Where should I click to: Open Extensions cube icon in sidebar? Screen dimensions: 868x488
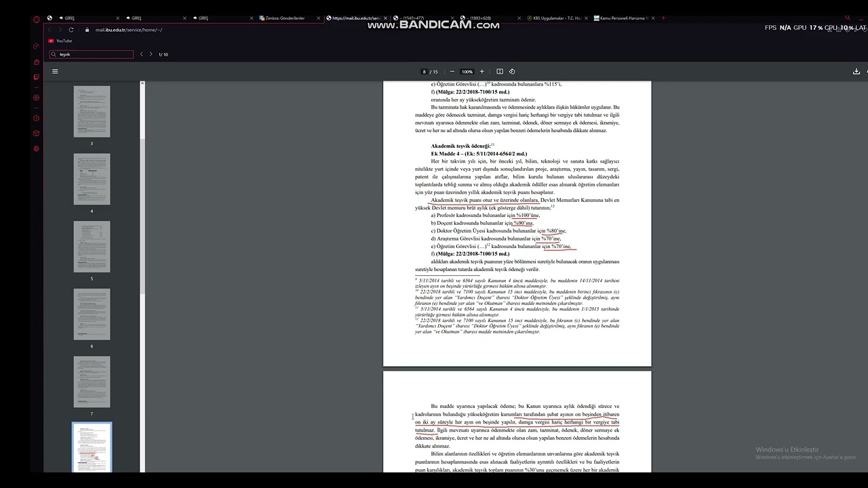[x=37, y=133]
